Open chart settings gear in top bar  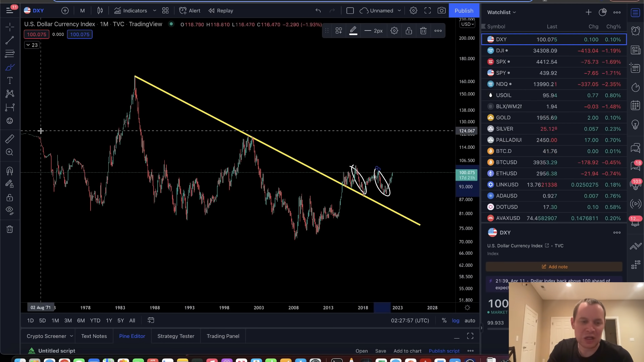pyautogui.click(x=414, y=11)
